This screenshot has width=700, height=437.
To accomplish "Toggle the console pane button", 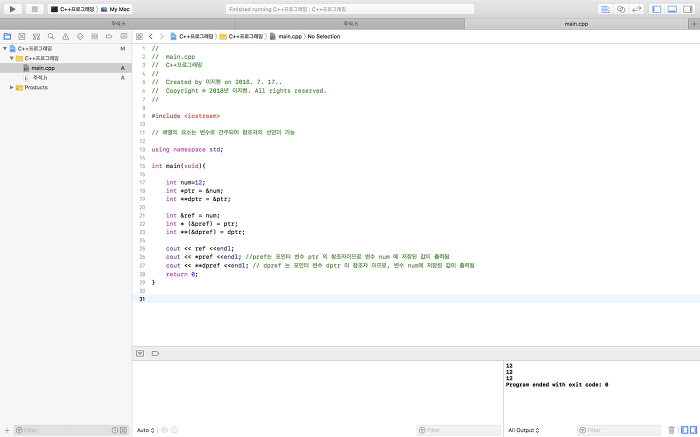I will point(693,430).
